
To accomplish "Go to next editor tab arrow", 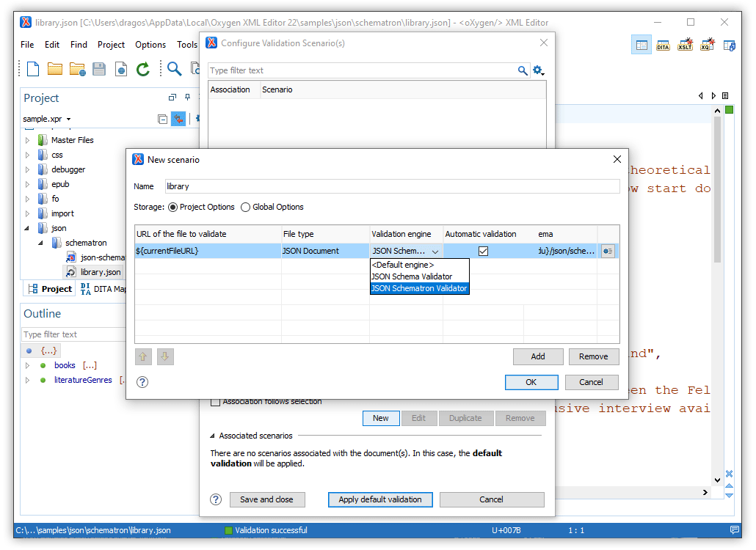I will (713, 96).
